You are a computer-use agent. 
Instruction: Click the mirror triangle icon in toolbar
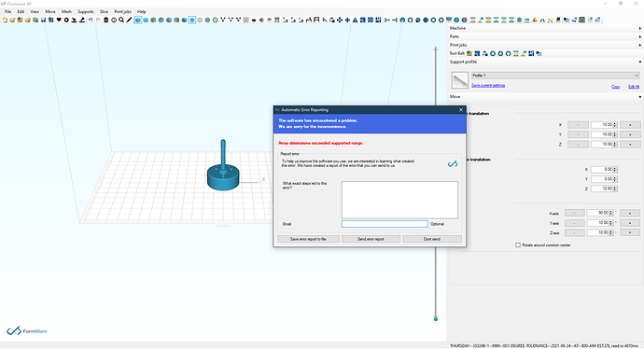pos(356,20)
